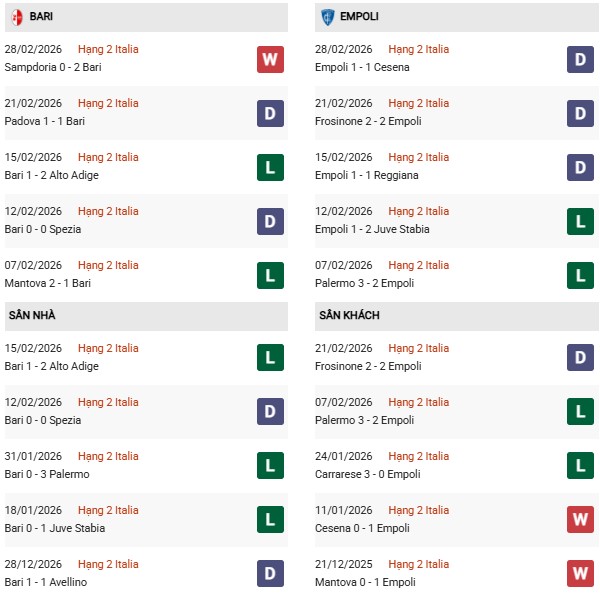The height and width of the screenshot is (593, 600).
Task: Open the SÂN KHÁCH section header
Action: [x=350, y=316]
